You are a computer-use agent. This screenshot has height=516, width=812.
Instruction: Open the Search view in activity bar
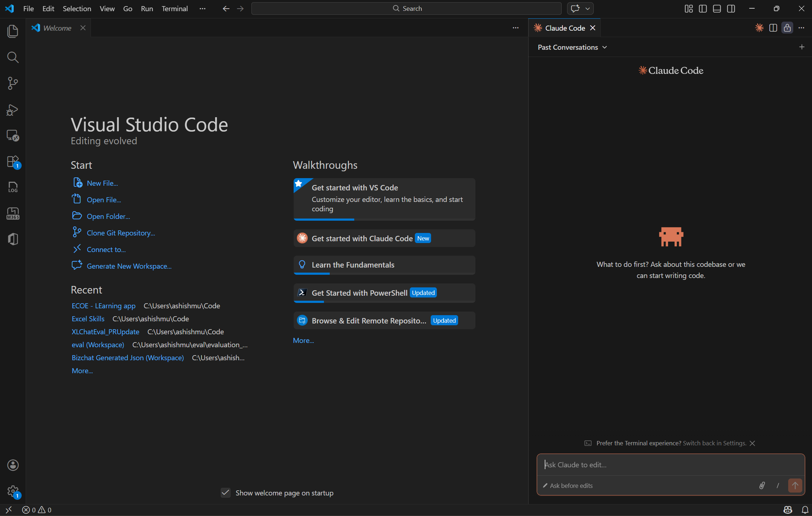[13, 57]
